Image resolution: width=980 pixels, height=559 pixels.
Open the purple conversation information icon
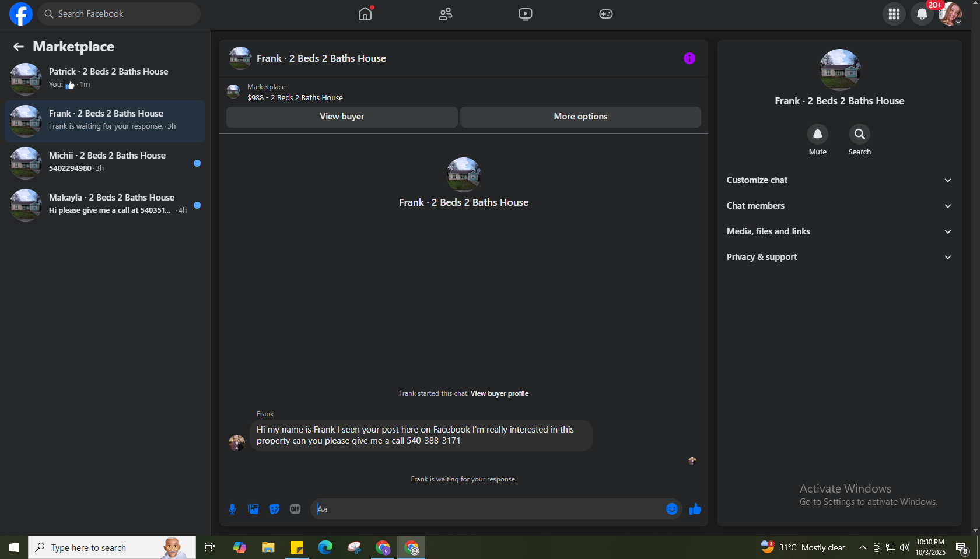click(689, 58)
